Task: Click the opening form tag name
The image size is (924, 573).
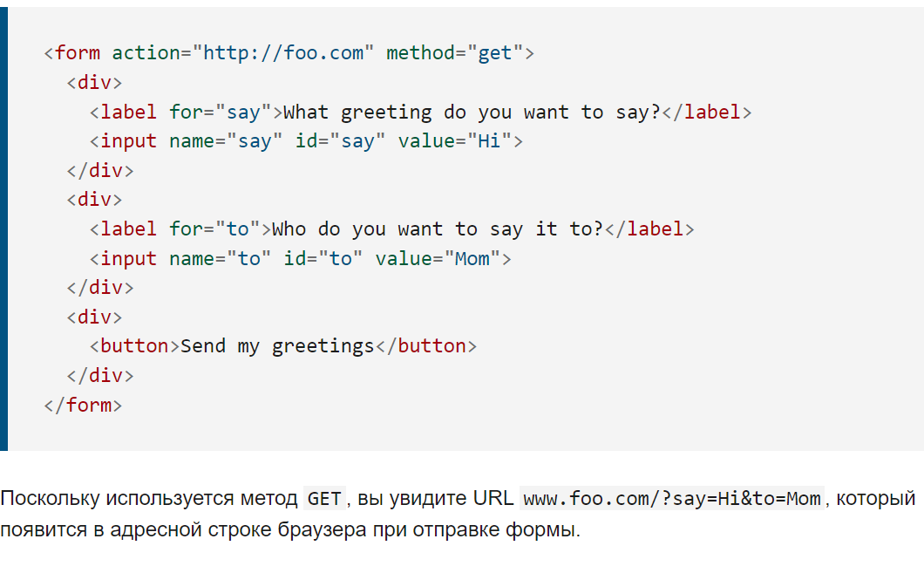Action: 78,53
